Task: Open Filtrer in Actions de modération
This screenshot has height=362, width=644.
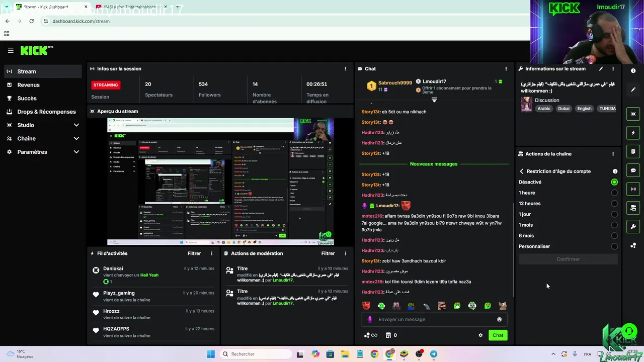Action: [x=328, y=253]
